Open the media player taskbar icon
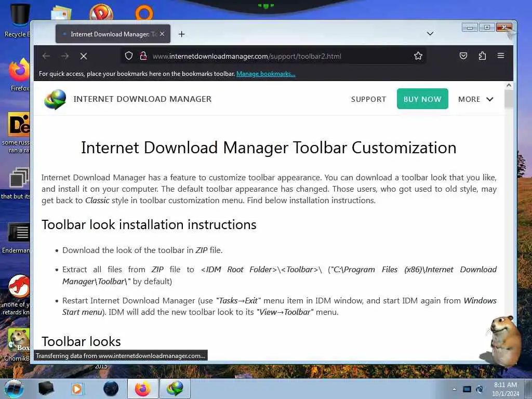This screenshot has width=532, height=399. [x=77, y=389]
